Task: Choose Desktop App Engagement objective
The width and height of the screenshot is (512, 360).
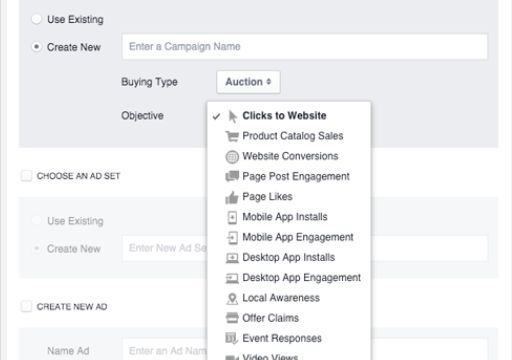Action: point(289,278)
